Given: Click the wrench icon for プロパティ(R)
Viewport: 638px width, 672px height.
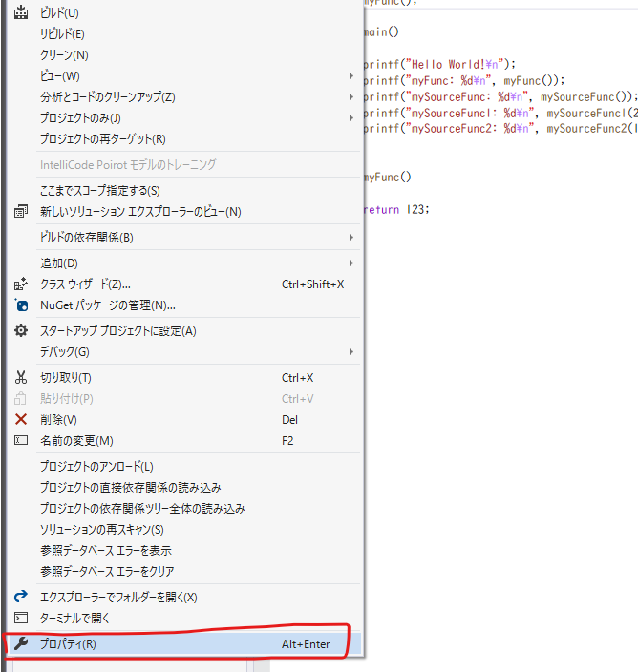Looking at the screenshot, I should tap(21, 644).
